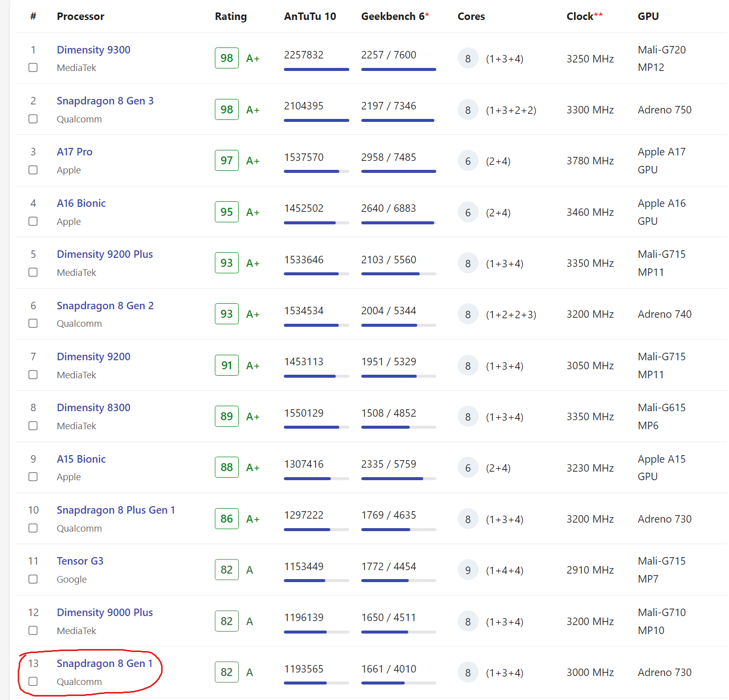Tick the Snapdragon 8 Gen 2 checkbox

(x=33, y=323)
